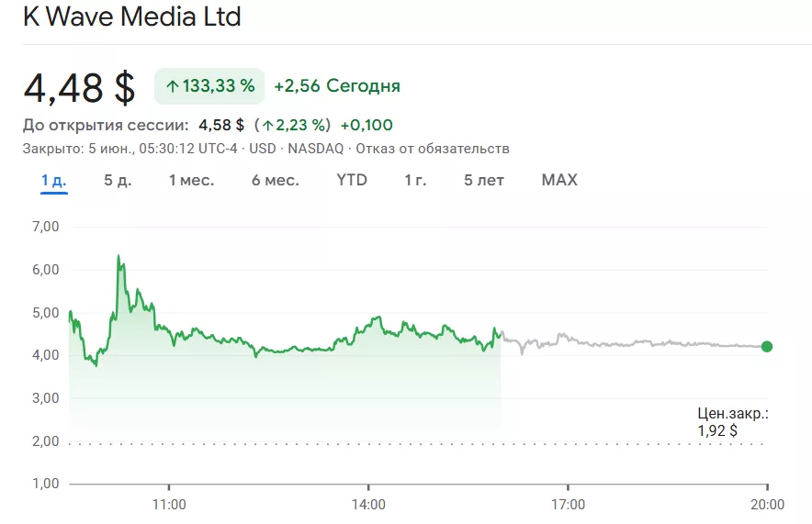The height and width of the screenshot is (524, 812).
Task: Click the green endpoint dot on chart
Action: click(767, 347)
